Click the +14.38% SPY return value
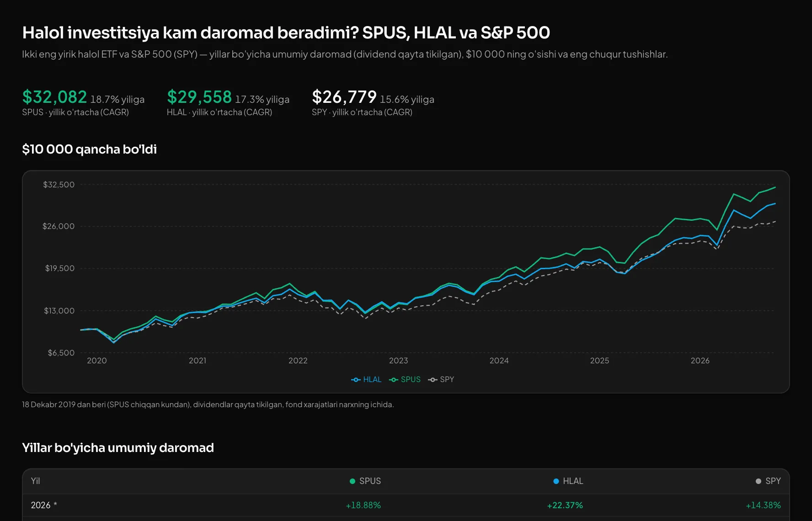The width and height of the screenshot is (812, 521). [764, 505]
